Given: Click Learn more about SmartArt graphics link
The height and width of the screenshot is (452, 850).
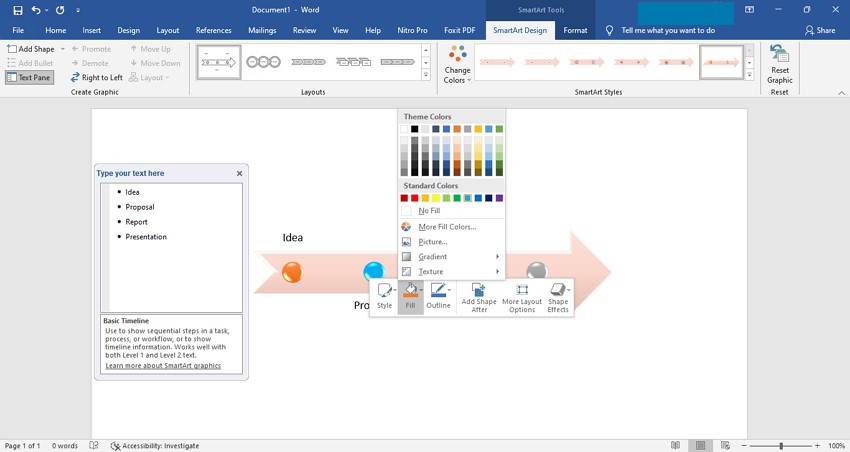Looking at the screenshot, I should tap(163, 366).
